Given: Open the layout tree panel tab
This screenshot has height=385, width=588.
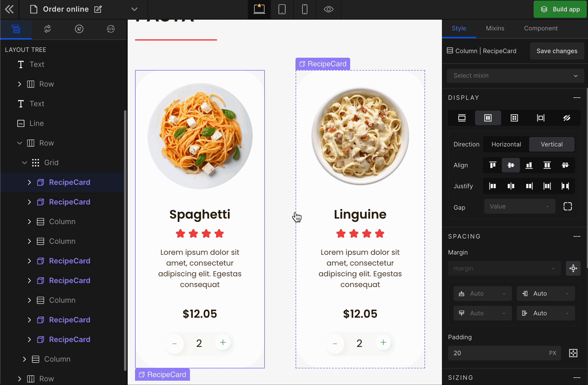Looking at the screenshot, I should click(x=16, y=29).
